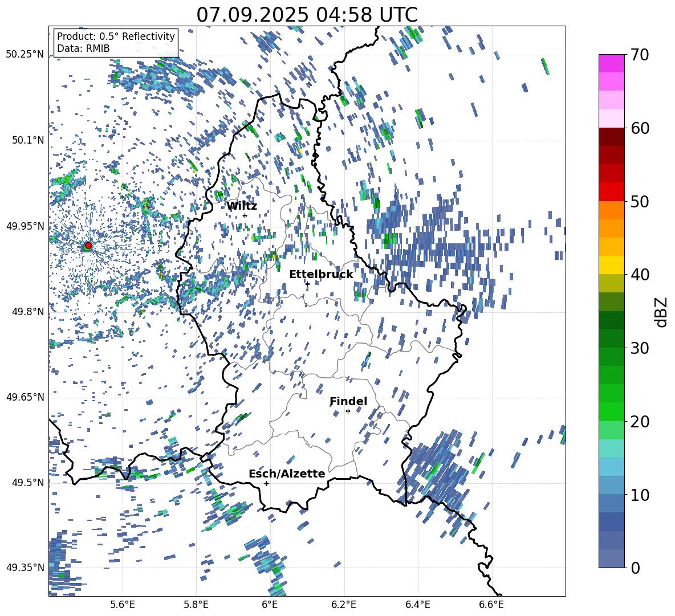Click the dBZ colorbar axis label
The height and width of the screenshot is (616, 675).
(660, 312)
